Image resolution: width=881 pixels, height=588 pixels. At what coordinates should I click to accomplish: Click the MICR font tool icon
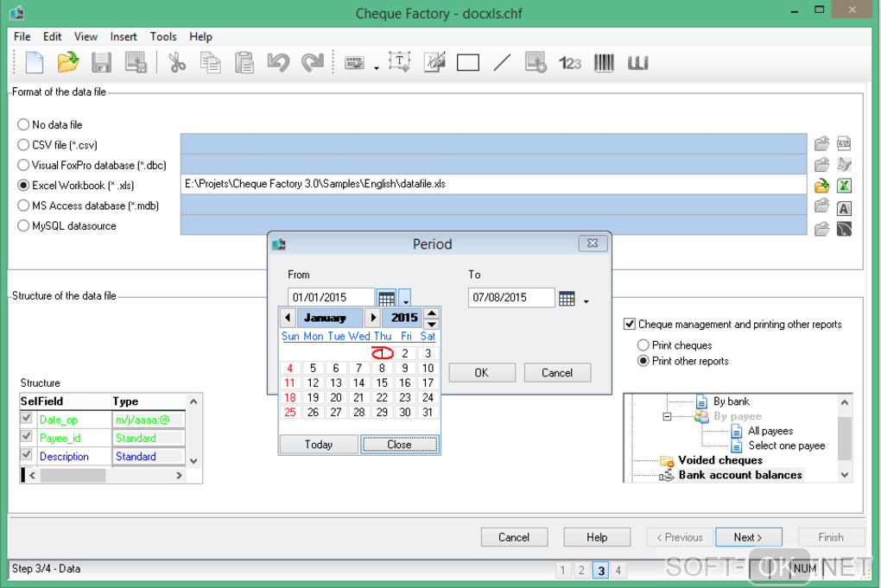(x=637, y=62)
